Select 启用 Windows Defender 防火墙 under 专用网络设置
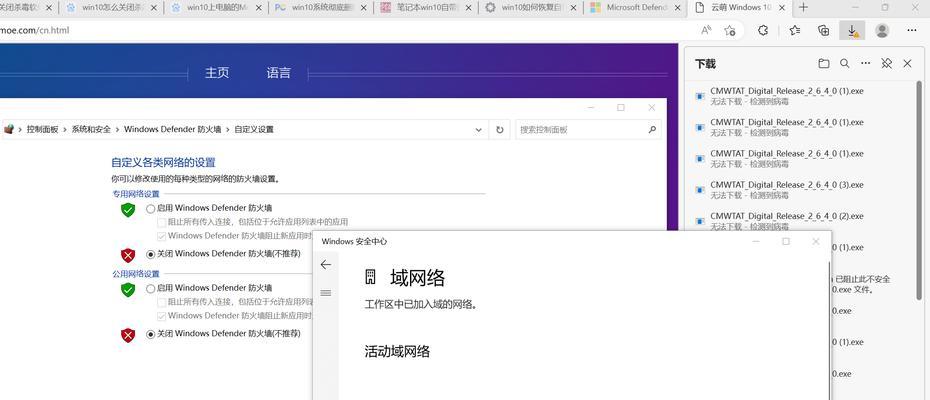The image size is (930, 400). [x=151, y=208]
